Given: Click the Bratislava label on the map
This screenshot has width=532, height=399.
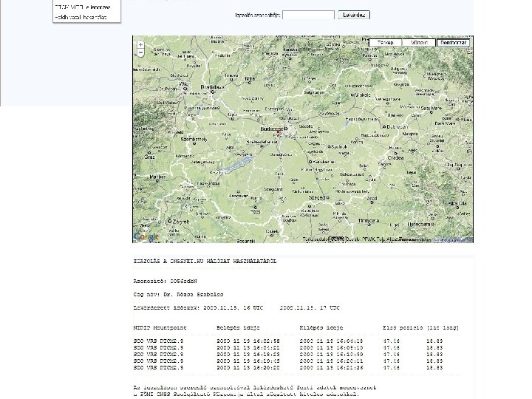Looking at the screenshot, I should 213,87.
